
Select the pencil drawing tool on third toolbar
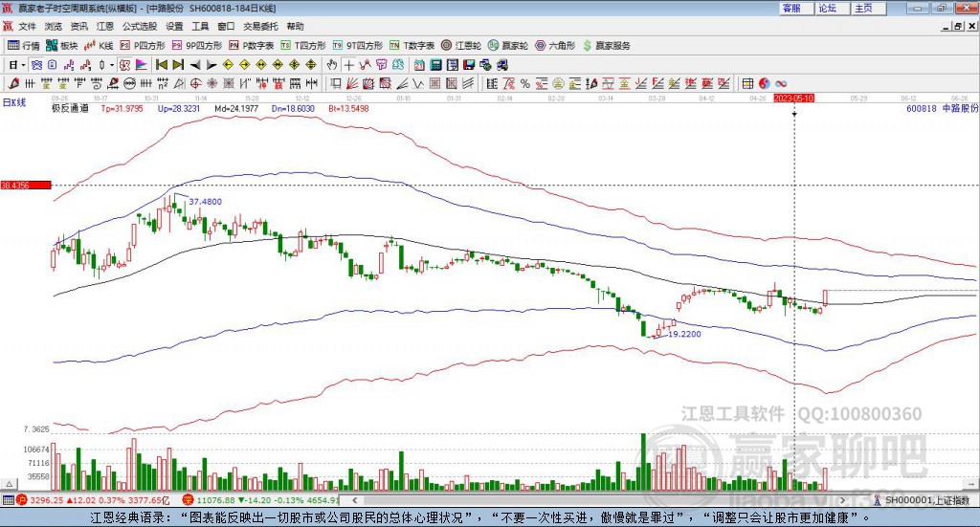[13, 83]
